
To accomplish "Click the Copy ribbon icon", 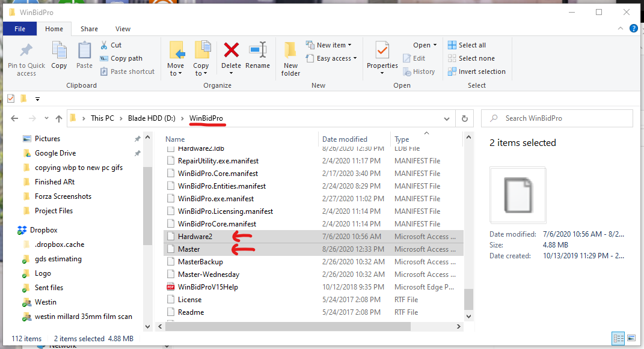I will coord(59,51).
